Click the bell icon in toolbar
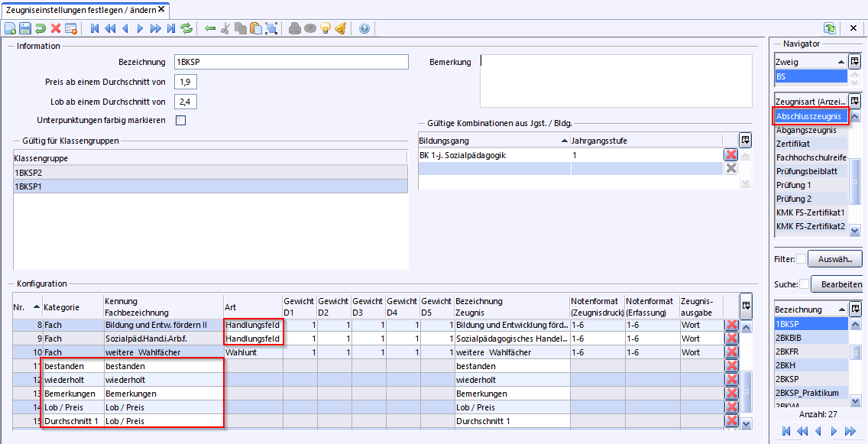This screenshot has width=868, height=444. coord(341,28)
